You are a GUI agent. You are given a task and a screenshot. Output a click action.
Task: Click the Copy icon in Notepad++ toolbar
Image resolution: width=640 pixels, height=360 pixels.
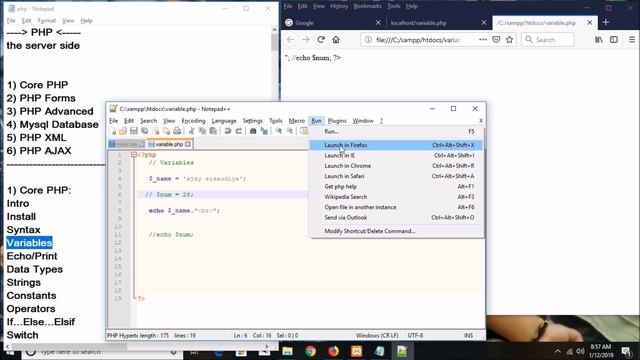(202, 131)
